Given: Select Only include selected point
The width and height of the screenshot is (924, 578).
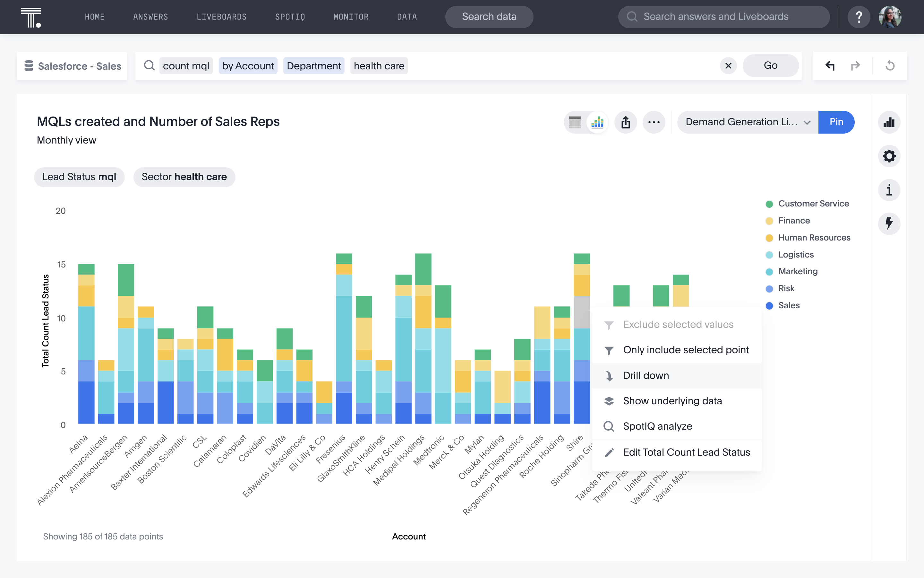Looking at the screenshot, I should (677, 350).
